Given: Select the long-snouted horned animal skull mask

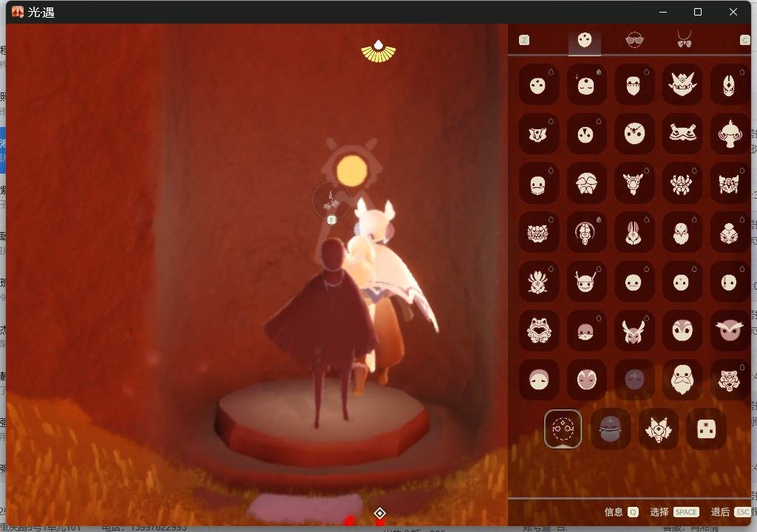Looking at the screenshot, I should (634, 183).
